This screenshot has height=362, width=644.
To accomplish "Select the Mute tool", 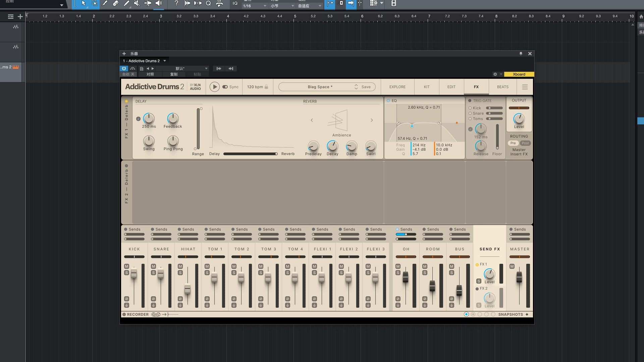I will (x=137, y=3).
